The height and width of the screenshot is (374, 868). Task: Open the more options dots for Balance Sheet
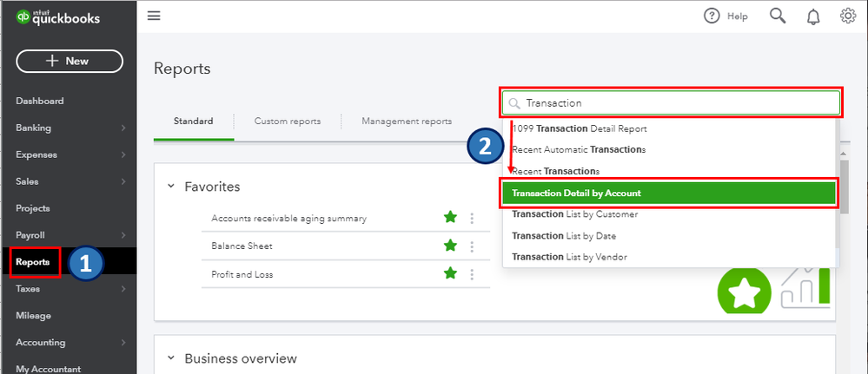[x=472, y=246]
